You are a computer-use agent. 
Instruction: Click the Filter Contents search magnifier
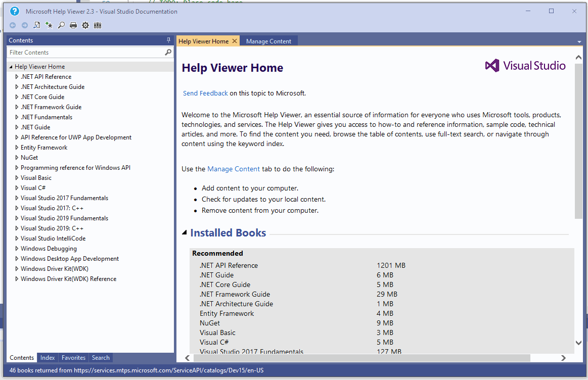pos(168,52)
